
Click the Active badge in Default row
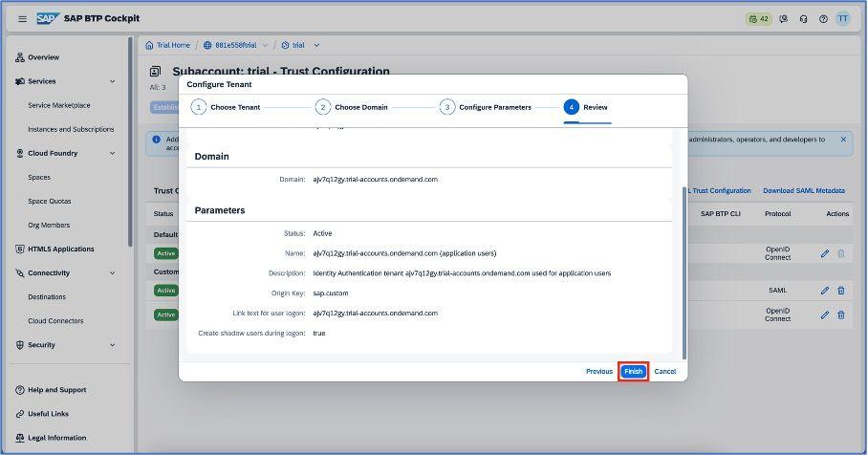point(165,253)
